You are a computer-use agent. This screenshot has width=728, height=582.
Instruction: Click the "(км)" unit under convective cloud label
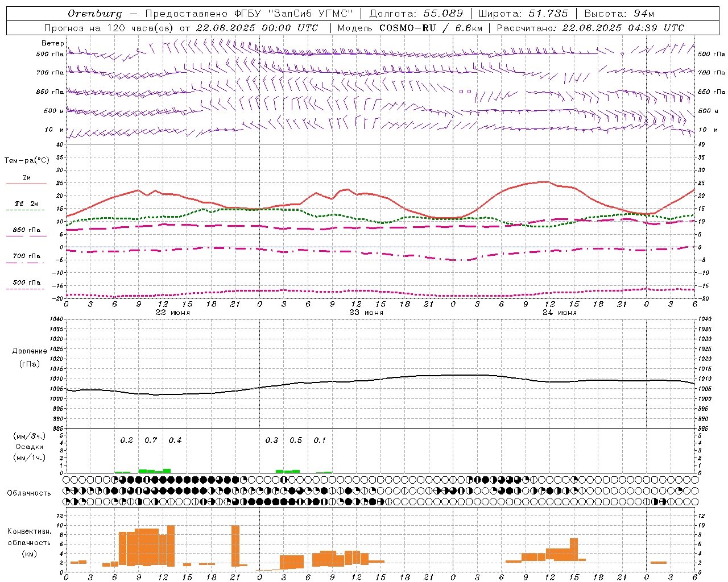pos(30,554)
